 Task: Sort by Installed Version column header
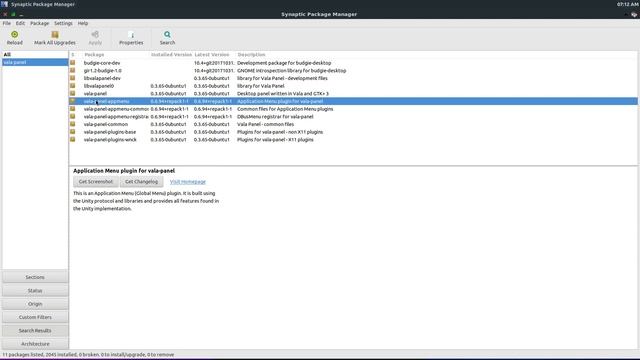pyautogui.click(x=171, y=55)
